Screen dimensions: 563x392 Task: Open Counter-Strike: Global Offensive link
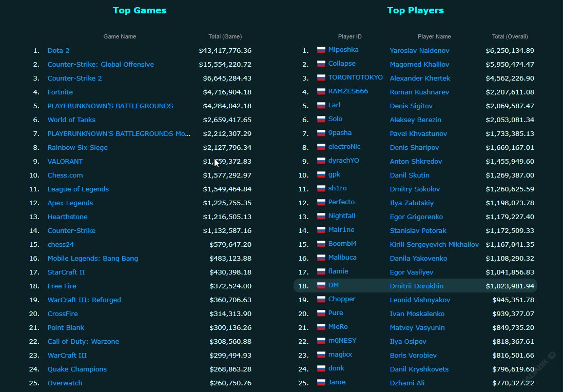[101, 65]
